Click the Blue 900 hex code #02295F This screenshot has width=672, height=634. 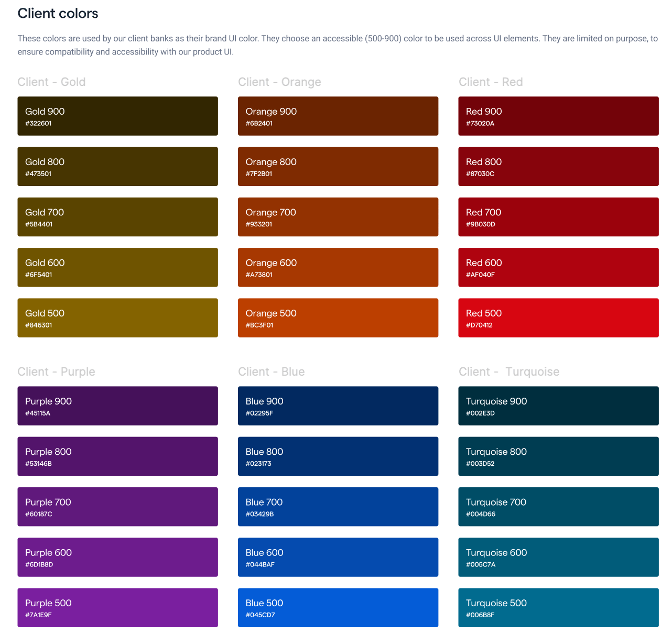[259, 413]
